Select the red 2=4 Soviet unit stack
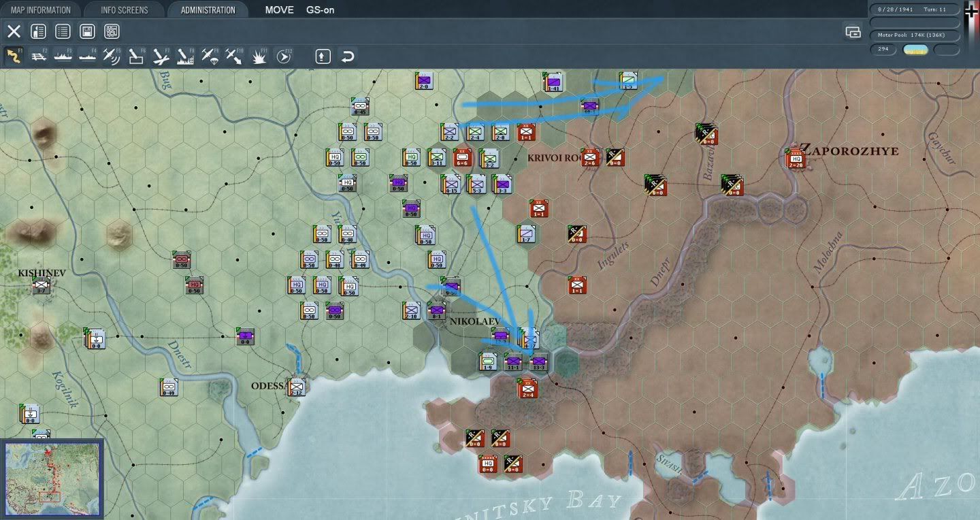 527,388
